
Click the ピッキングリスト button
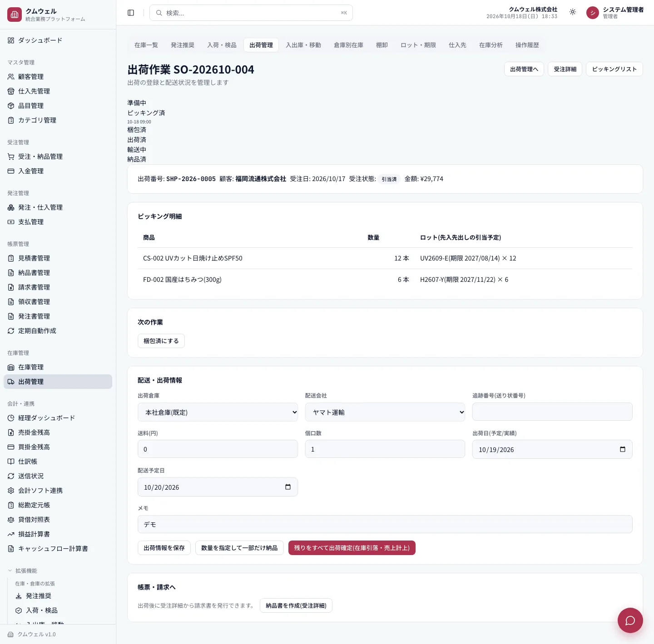coord(614,69)
